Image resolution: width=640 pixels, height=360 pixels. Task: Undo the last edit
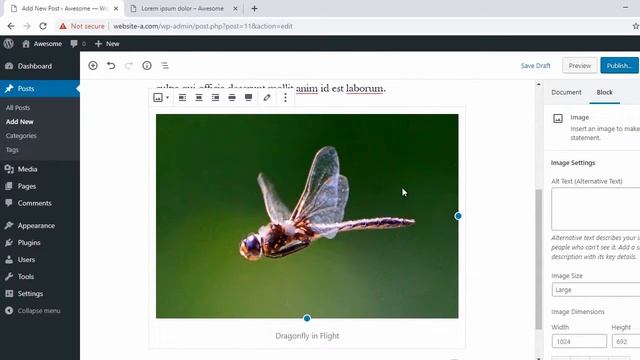coord(111,65)
